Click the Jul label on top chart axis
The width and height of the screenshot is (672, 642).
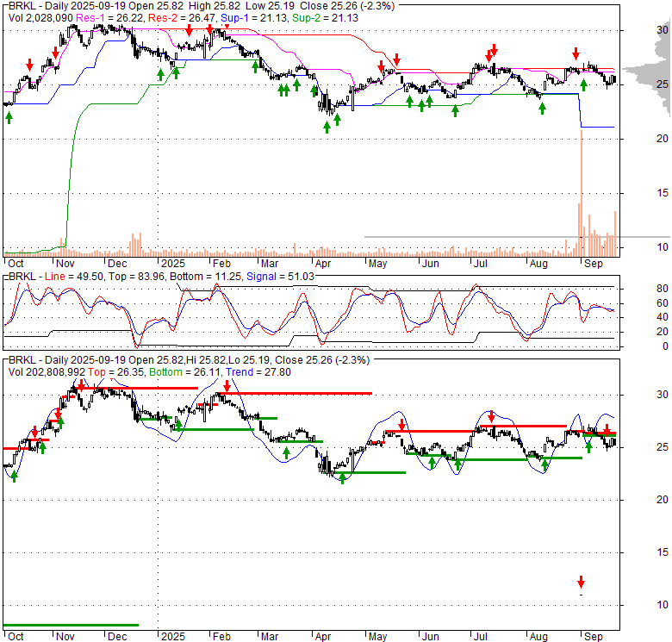(x=481, y=264)
